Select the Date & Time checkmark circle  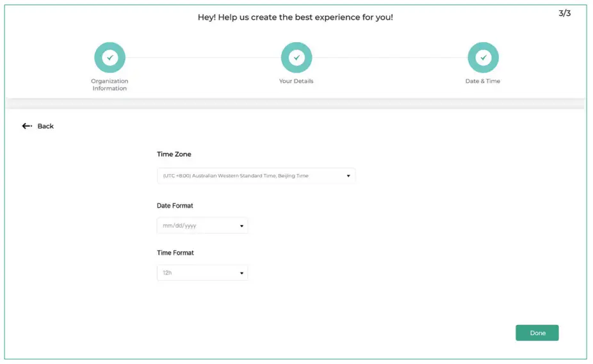483,58
